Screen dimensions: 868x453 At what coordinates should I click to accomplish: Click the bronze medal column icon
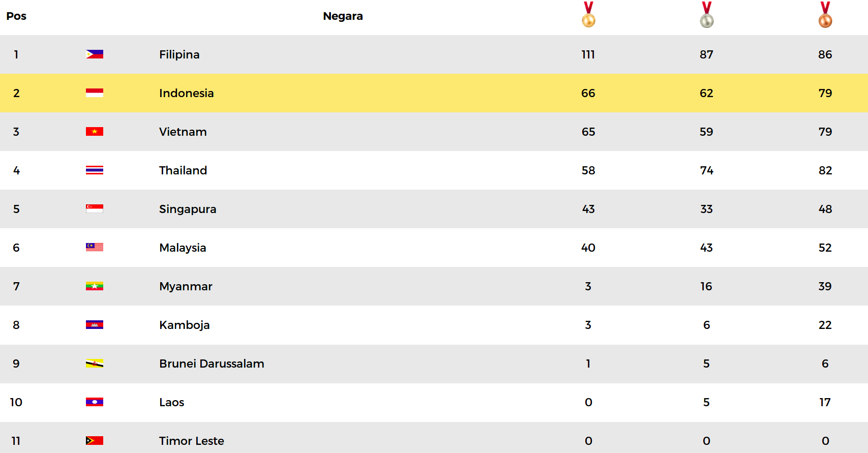[x=825, y=15]
